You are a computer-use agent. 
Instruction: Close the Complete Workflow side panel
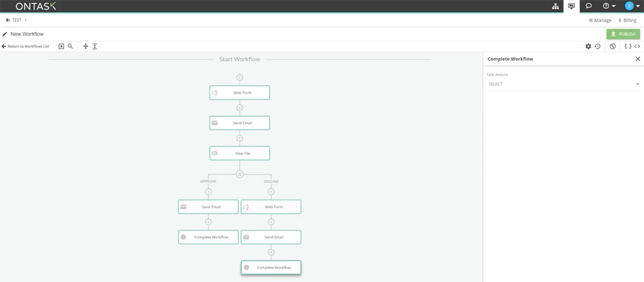(x=638, y=59)
